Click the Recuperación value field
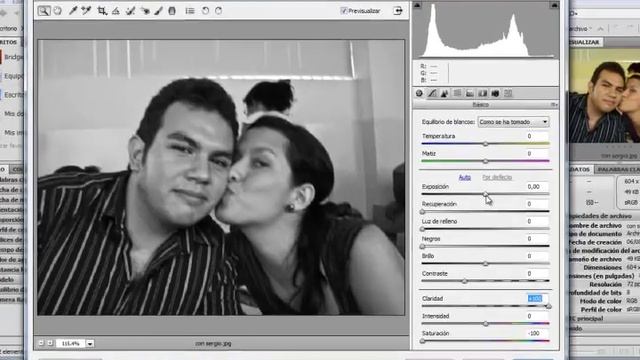 [x=536, y=204]
